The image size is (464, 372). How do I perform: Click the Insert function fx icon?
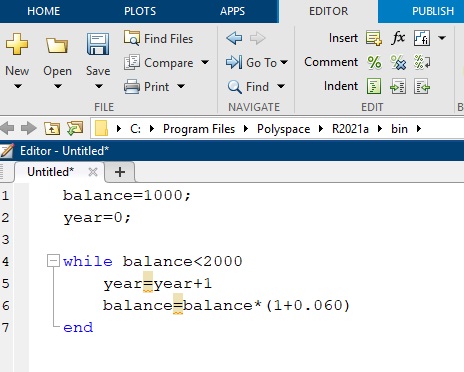[398, 38]
